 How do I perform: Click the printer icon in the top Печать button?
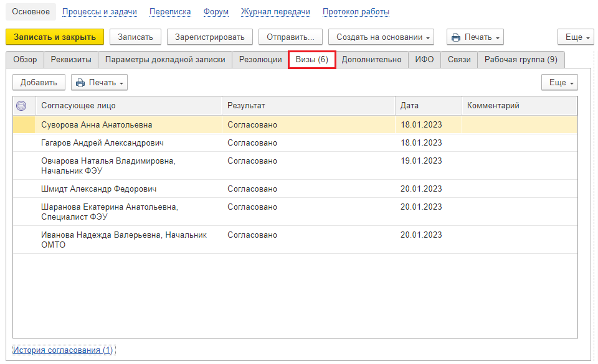[456, 37]
